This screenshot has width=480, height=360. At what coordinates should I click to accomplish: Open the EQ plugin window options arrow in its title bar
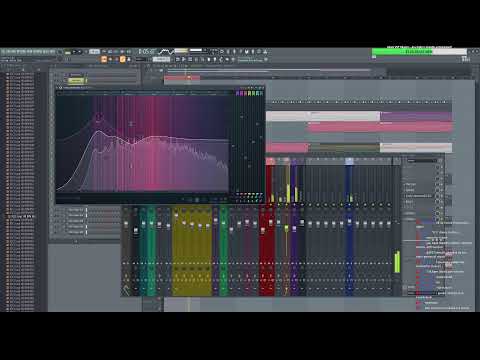click(x=57, y=88)
